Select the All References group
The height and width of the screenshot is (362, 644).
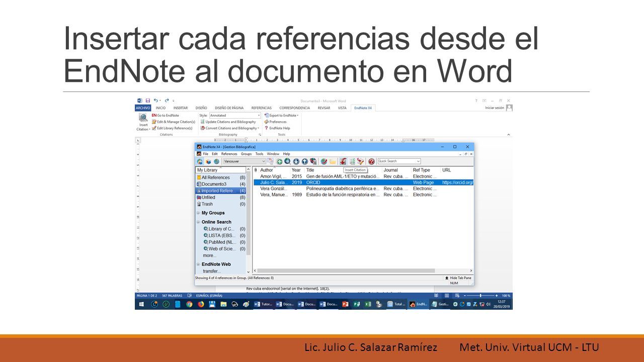point(221,177)
